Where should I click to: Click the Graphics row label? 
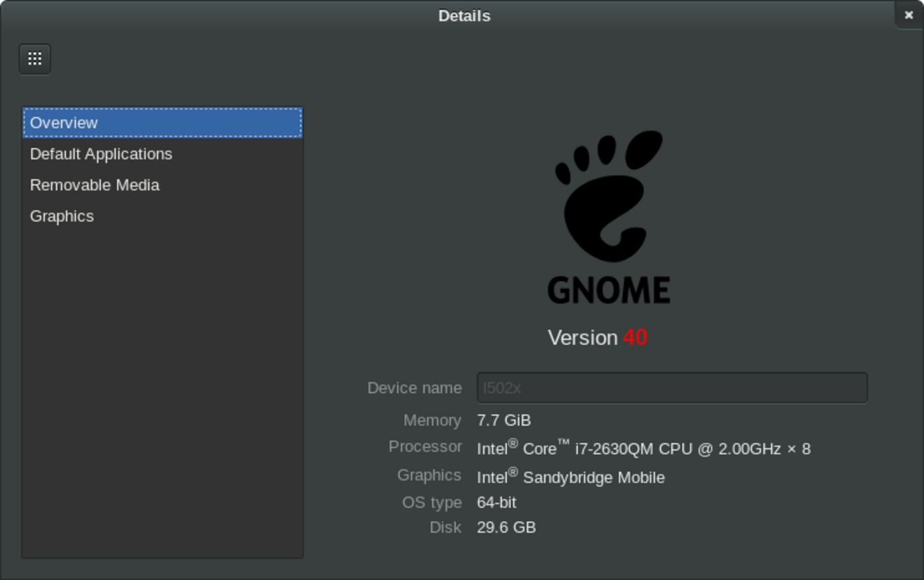[429, 475]
